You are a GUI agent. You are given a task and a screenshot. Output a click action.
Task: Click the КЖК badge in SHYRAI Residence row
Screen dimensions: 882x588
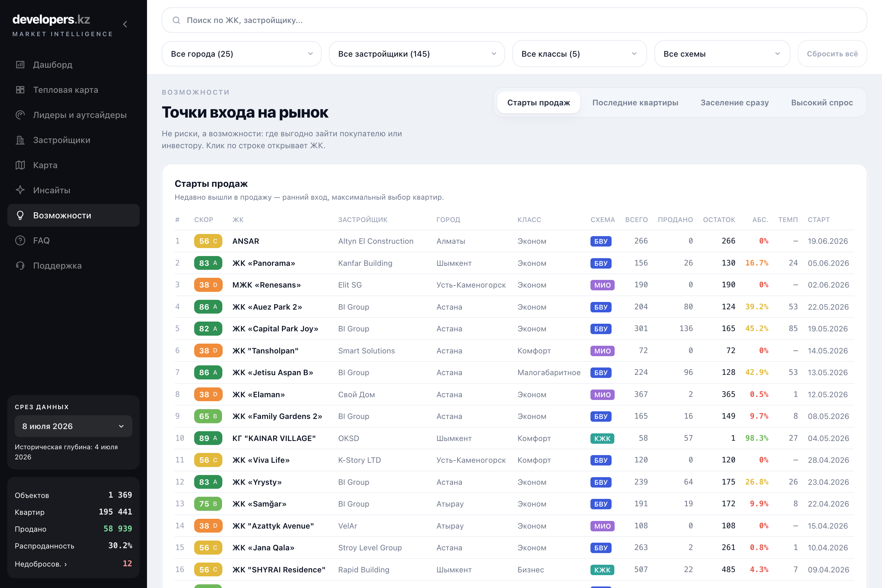[x=602, y=570]
